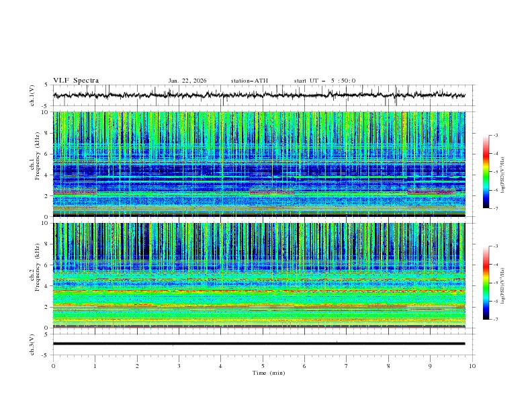
Task: Click the -7 label on lower color bar
Action: point(496,320)
